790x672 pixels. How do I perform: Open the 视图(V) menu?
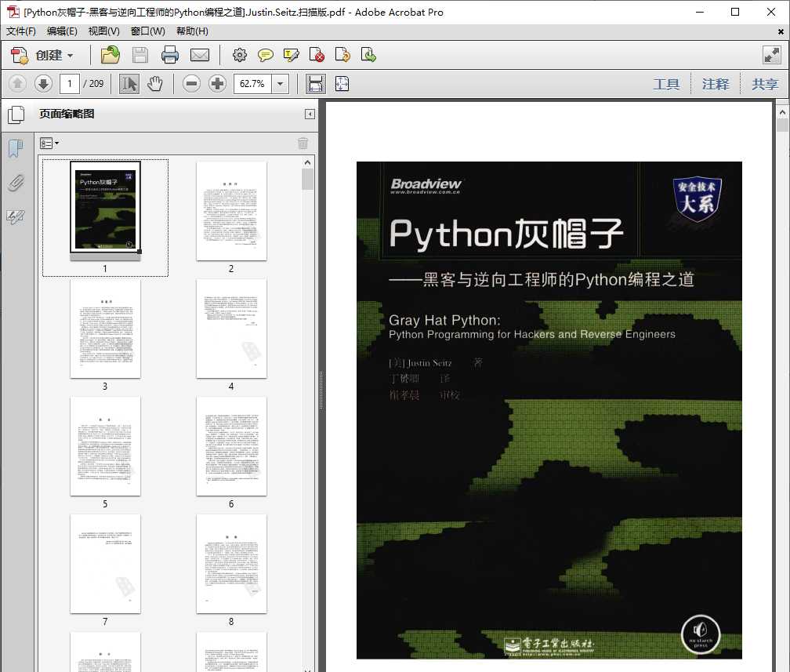pos(103,31)
